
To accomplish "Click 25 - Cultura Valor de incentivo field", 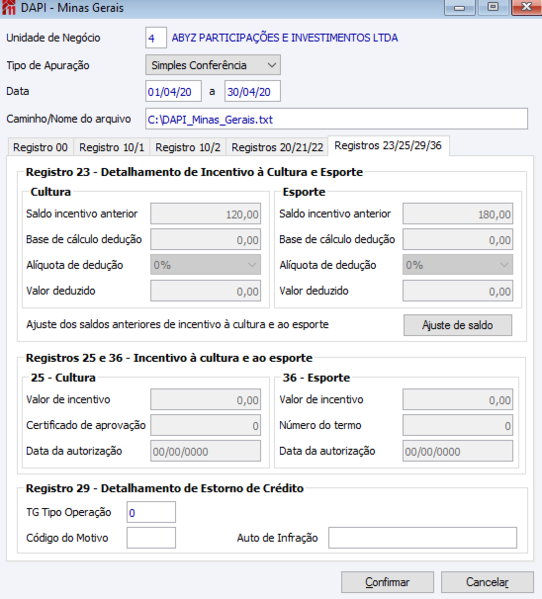I will pyautogui.click(x=205, y=399).
